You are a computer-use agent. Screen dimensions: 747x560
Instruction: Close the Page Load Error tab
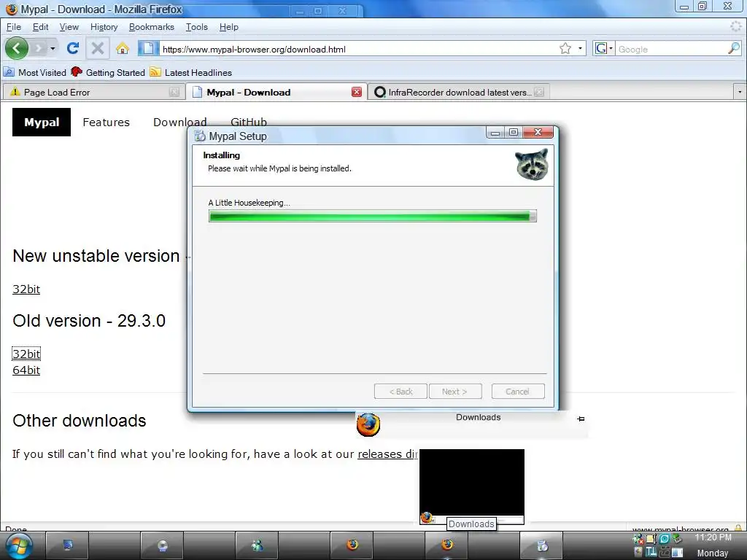pos(174,93)
